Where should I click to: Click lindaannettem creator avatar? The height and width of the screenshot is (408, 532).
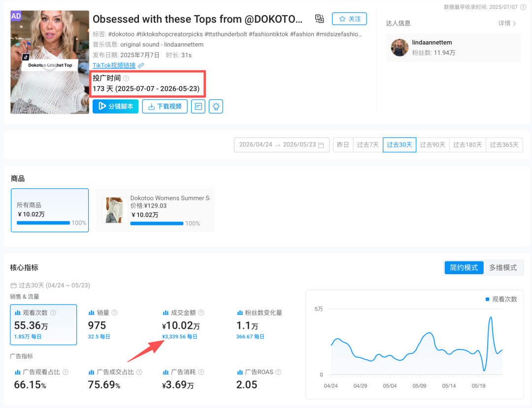point(399,47)
